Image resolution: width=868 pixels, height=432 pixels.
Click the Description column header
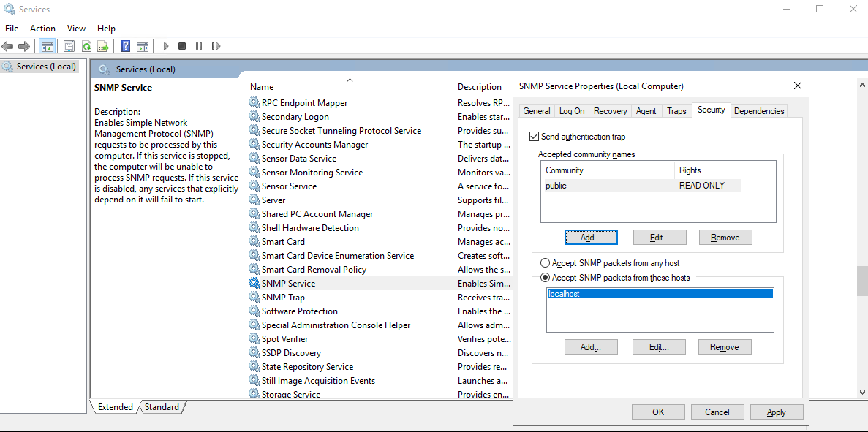[x=483, y=87]
